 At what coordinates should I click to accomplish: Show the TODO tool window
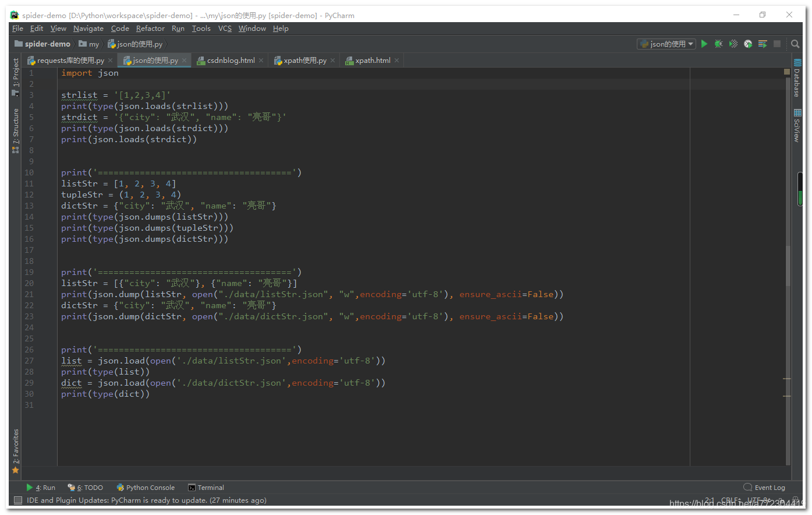click(85, 488)
